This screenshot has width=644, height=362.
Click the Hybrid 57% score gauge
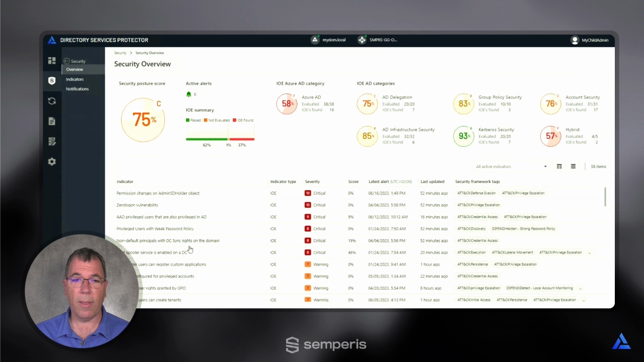(550, 136)
